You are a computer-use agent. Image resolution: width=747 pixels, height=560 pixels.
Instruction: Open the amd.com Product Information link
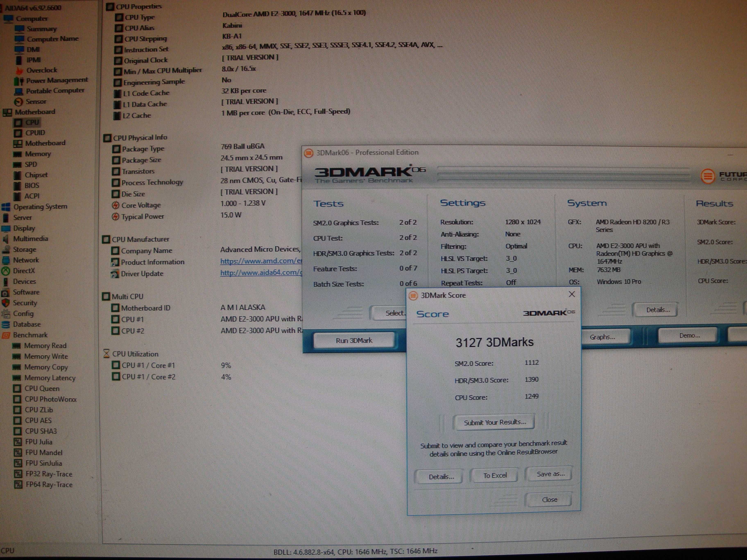(261, 261)
